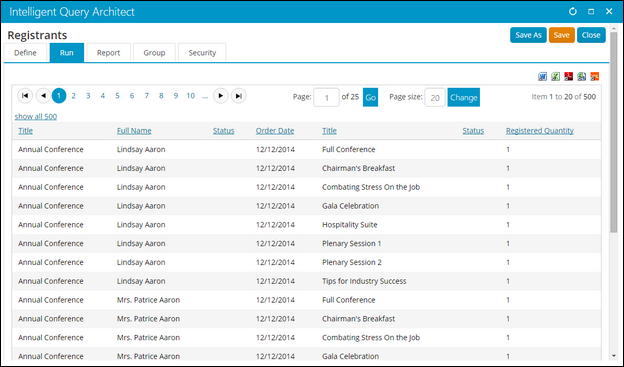Sort by Full Name column header

[134, 131]
